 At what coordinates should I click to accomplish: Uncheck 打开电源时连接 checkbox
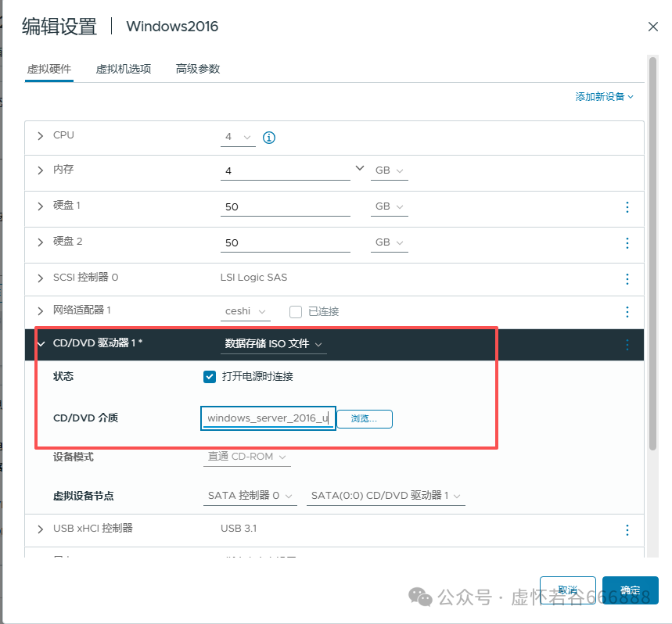coord(210,377)
